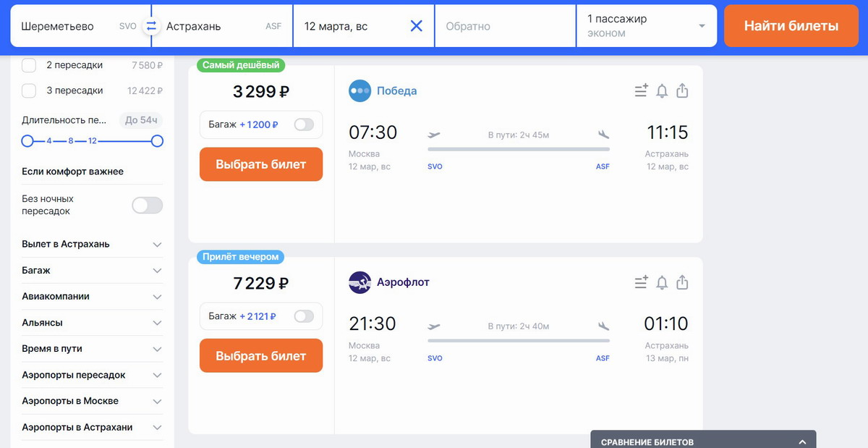Share the Победа flight ticket
Image resolution: width=868 pixels, height=448 pixels.
click(x=682, y=90)
